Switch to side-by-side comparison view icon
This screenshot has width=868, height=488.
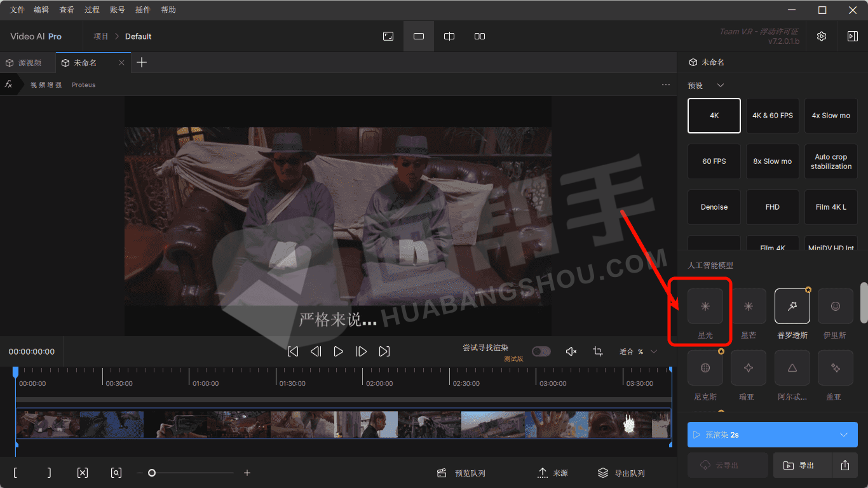click(480, 36)
